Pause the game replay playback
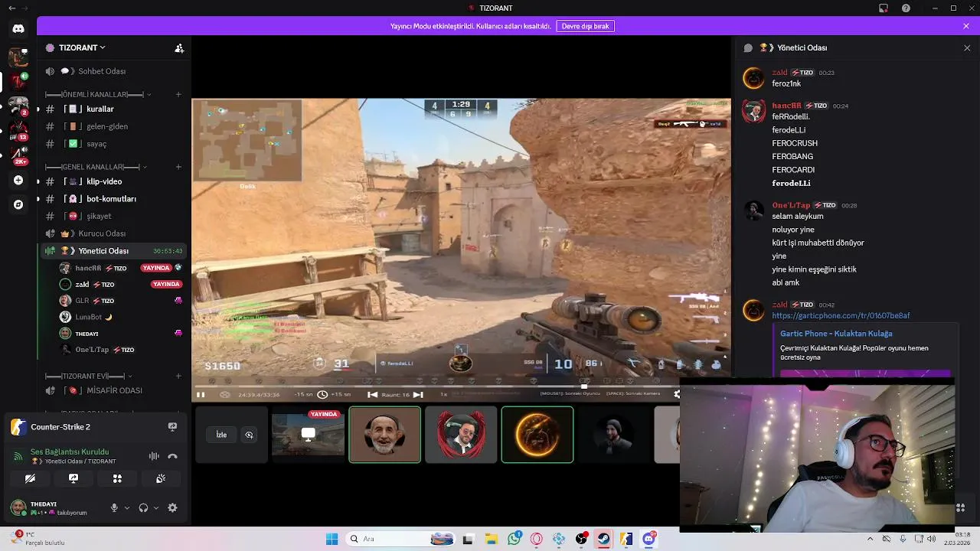This screenshot has width=980, height=551. 201,395
